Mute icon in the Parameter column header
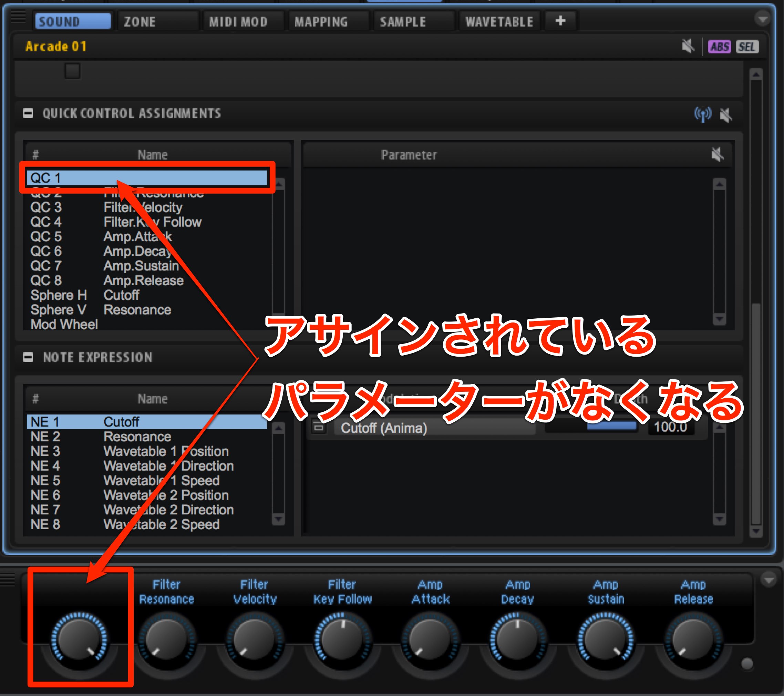This screenshot has height=696, width=784. 717,155
